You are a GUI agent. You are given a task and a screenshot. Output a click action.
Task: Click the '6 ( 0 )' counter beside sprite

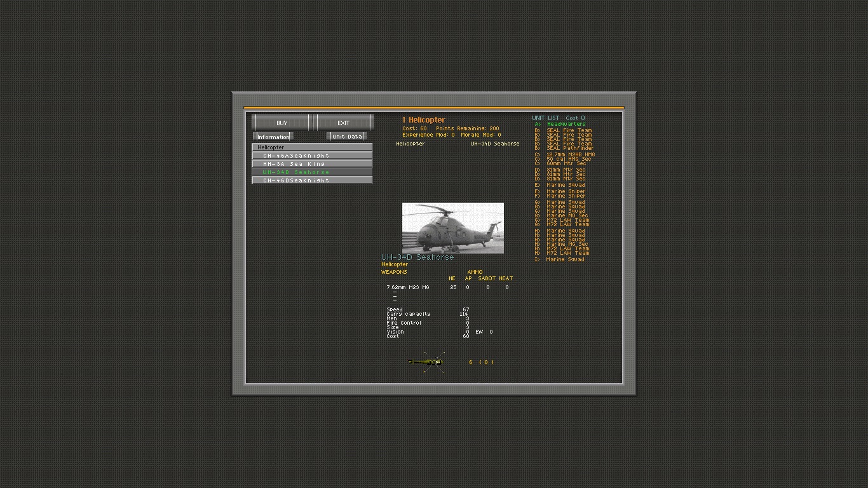click(481, 362)
